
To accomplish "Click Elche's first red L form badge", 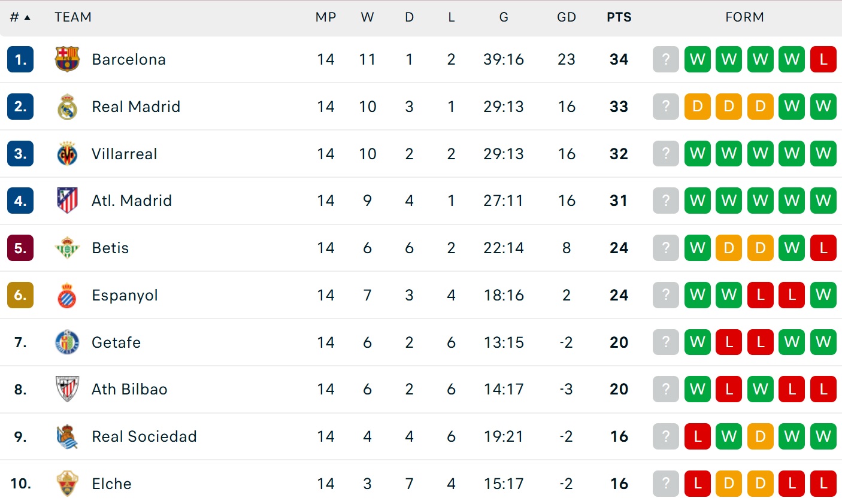I will point(697,484).
